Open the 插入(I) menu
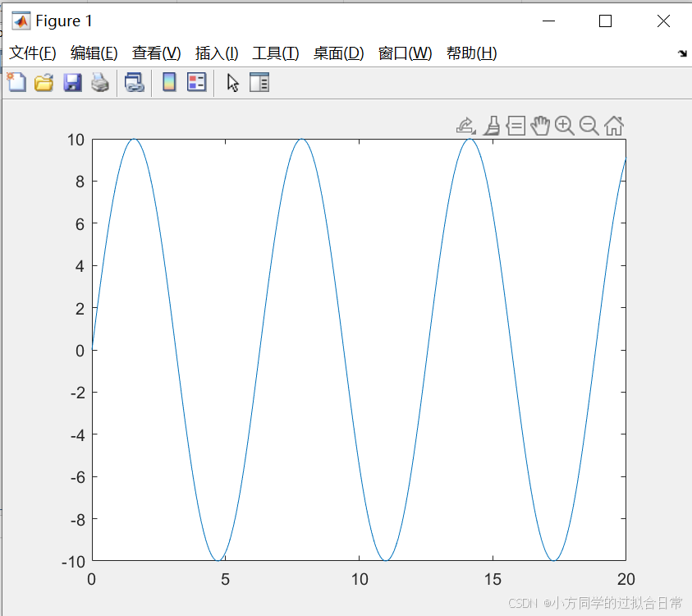 [x=216, y=53]
